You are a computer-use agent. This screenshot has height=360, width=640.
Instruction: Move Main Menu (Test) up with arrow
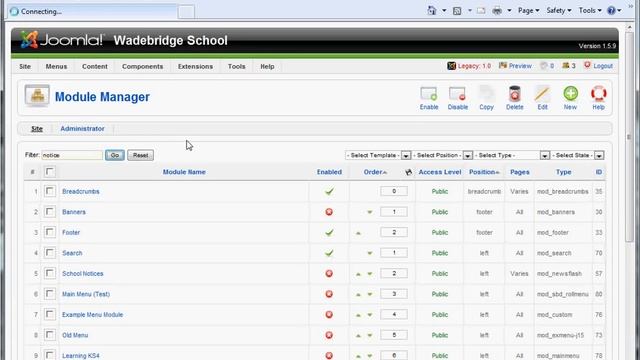[358, 294]
